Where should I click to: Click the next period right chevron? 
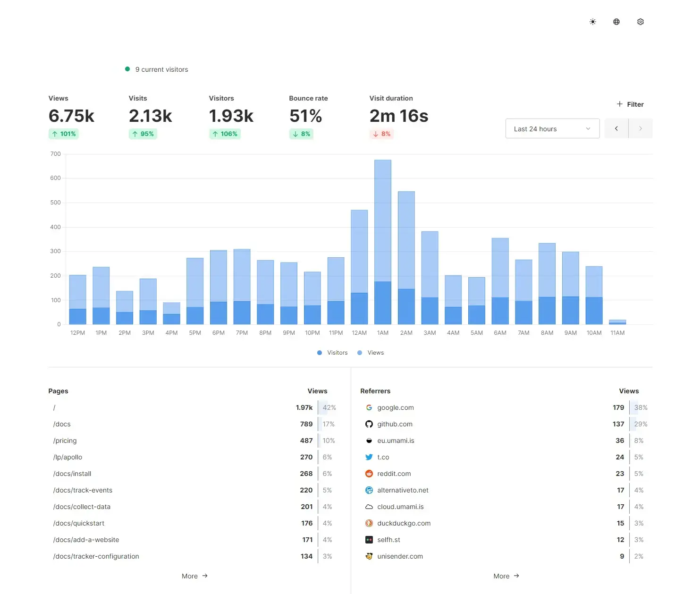[641, 128]
